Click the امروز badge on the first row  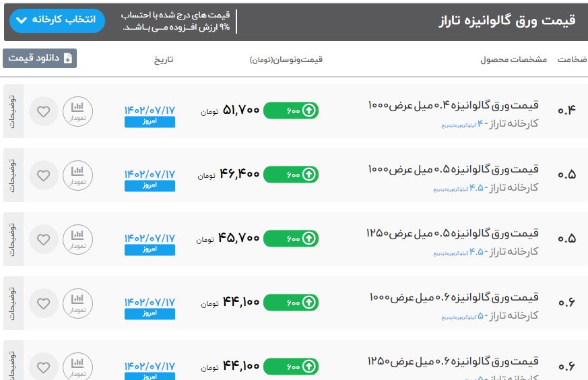click(x=150, y=122)
